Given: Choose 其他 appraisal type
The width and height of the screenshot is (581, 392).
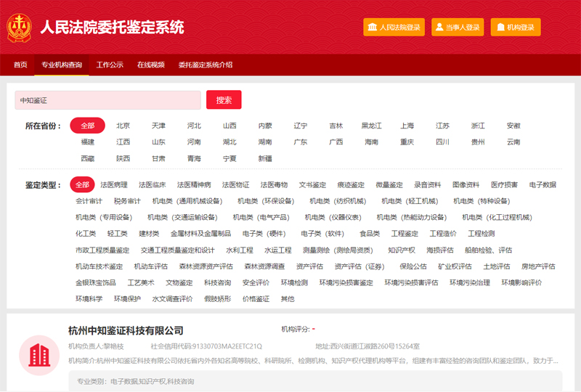Looking at the screenshot, I should point(288,299).
